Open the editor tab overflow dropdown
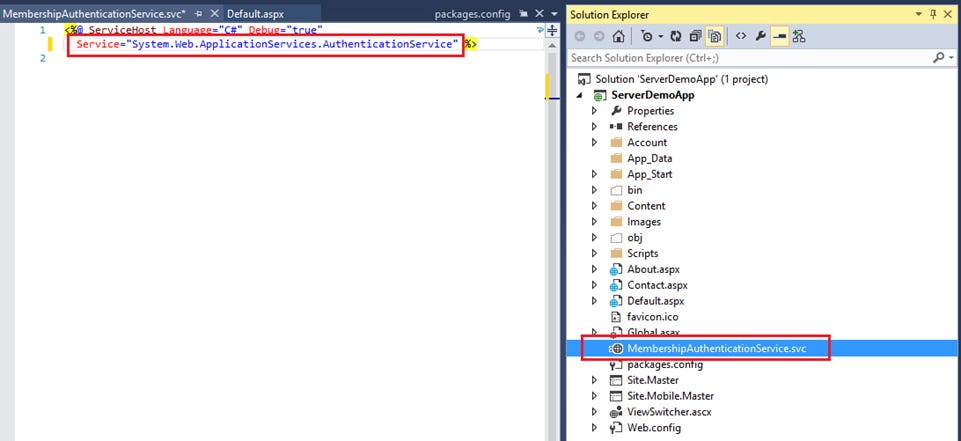This screenshot has width=961, height=441. [554, 14]
